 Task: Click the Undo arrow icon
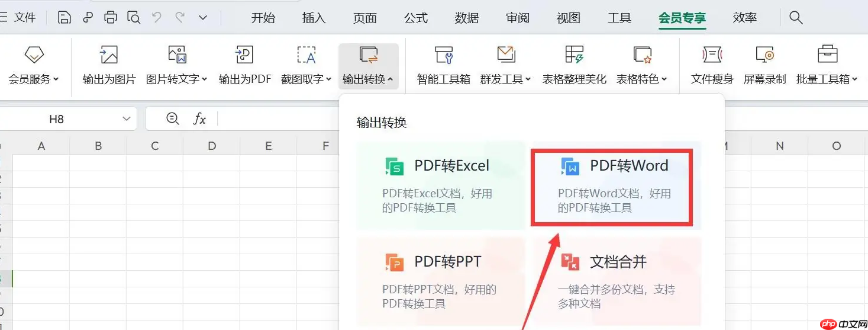(157, 18)
